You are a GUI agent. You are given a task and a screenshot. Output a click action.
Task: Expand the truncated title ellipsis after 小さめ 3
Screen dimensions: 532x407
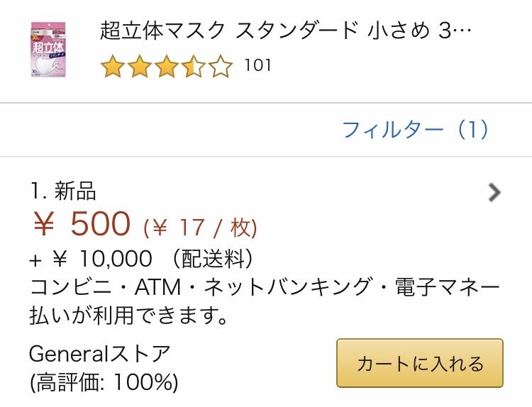462,32
